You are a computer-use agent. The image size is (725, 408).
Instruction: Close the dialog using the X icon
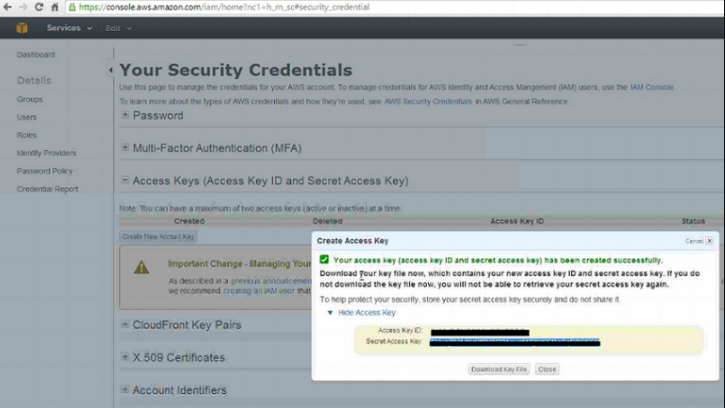[710, 241]
